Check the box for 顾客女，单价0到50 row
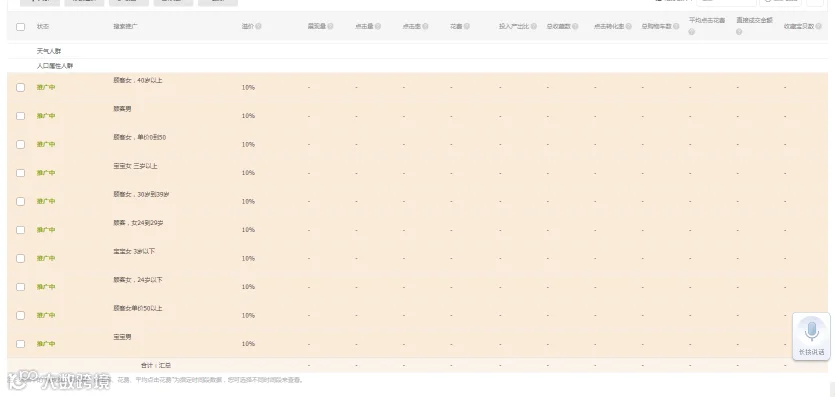 click(x=20, y=144)
